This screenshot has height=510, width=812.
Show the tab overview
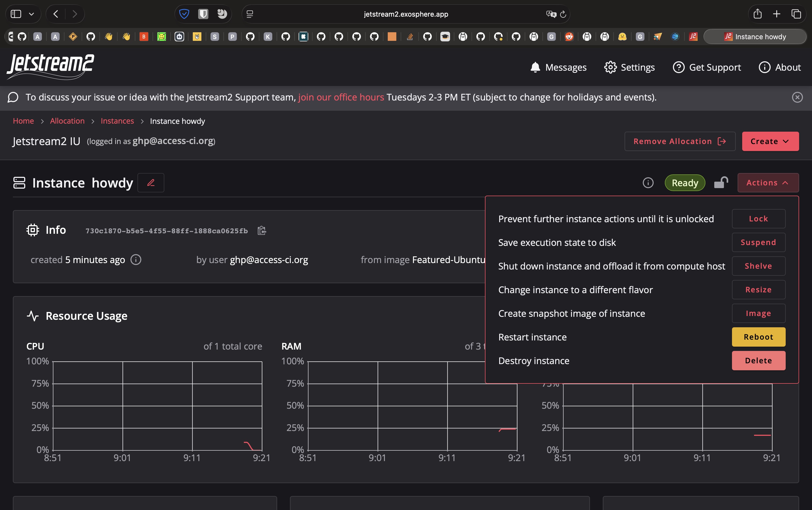pos(796,14)
